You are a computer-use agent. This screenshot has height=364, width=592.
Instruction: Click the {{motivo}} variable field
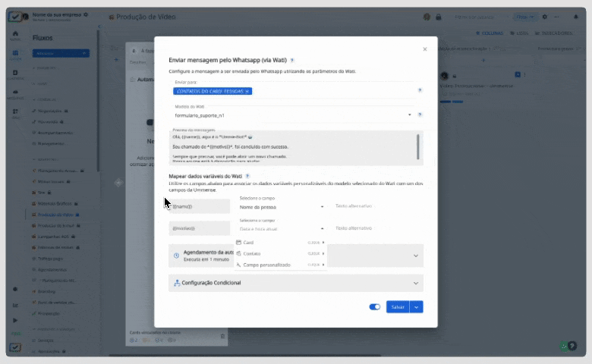pyautogui.click(x=200, y=228)
